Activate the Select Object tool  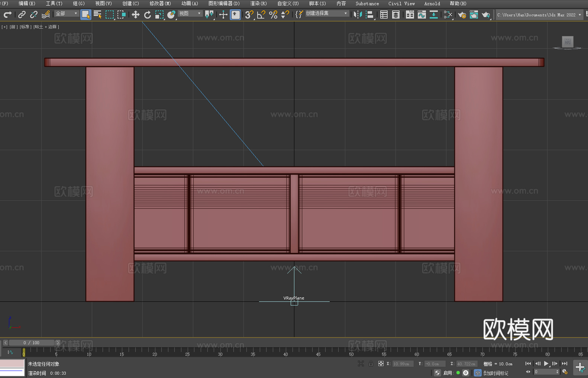(x=86, y=14)
